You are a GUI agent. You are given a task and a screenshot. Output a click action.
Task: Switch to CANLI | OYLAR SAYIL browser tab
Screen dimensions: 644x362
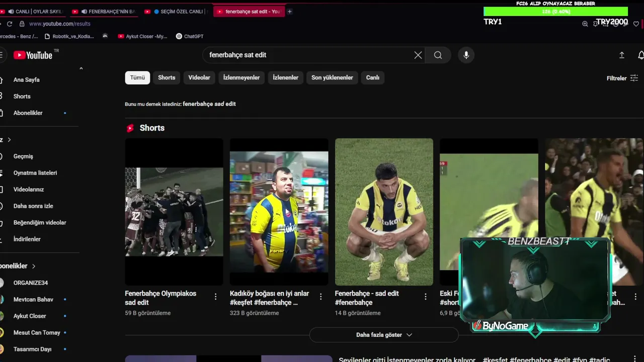33,11
